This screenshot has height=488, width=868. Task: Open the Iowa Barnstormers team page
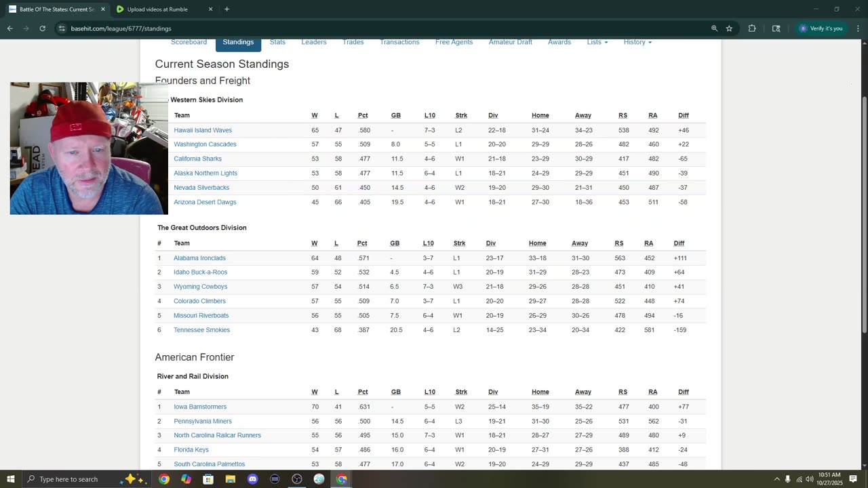pos(200,407)
